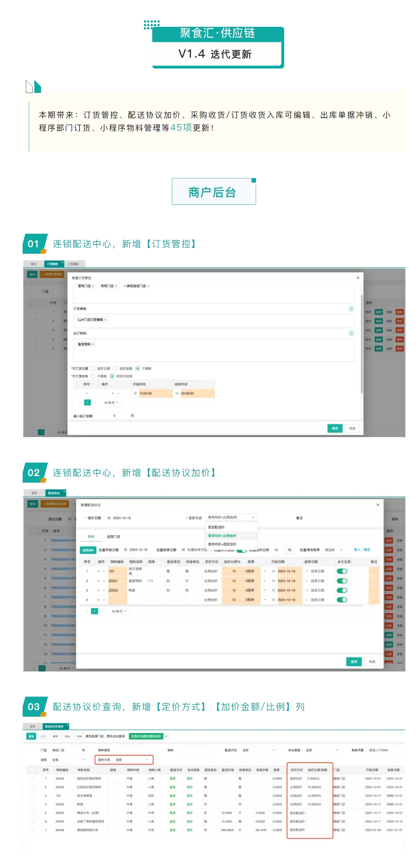Toggle 永久生效 switch for material 123

(x=341, y=571)
